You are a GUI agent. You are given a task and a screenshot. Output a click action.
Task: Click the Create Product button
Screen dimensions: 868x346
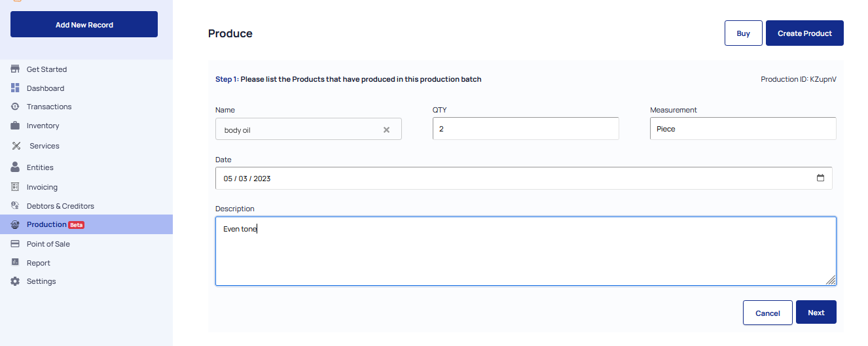[x=805, y=33]
